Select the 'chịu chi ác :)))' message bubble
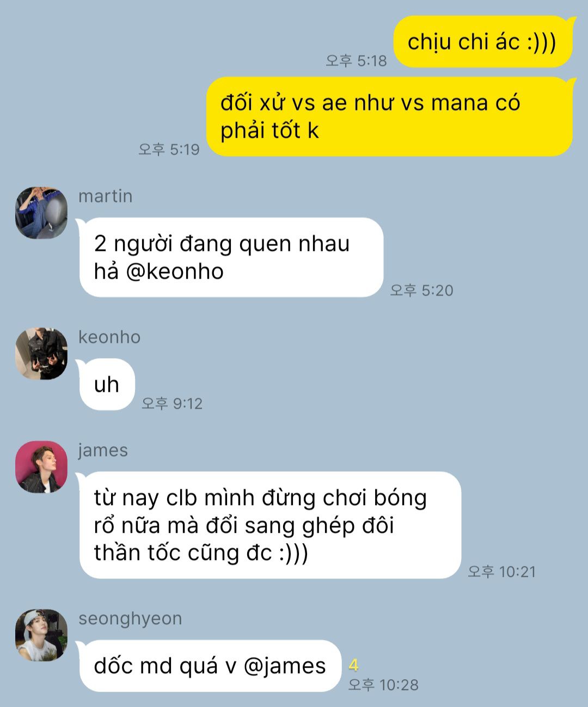588x707 pixels. coord(482,42)
